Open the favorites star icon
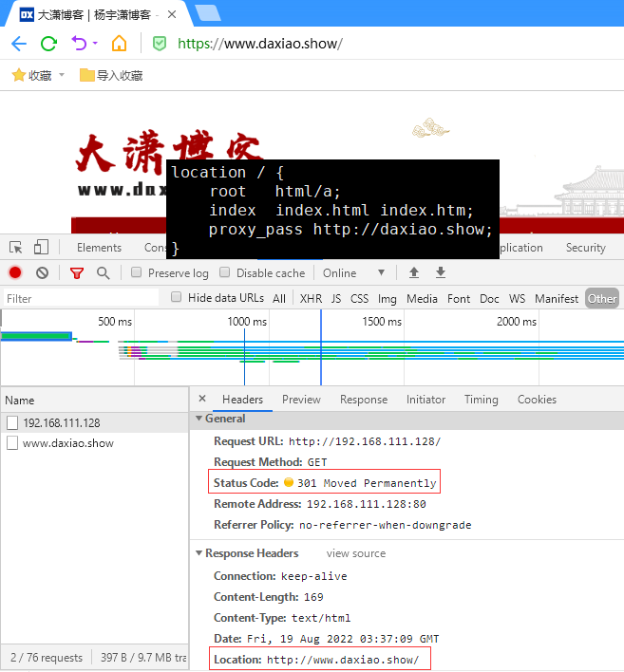This screenshot has height=672, width=624. click(x=18, y=75)
